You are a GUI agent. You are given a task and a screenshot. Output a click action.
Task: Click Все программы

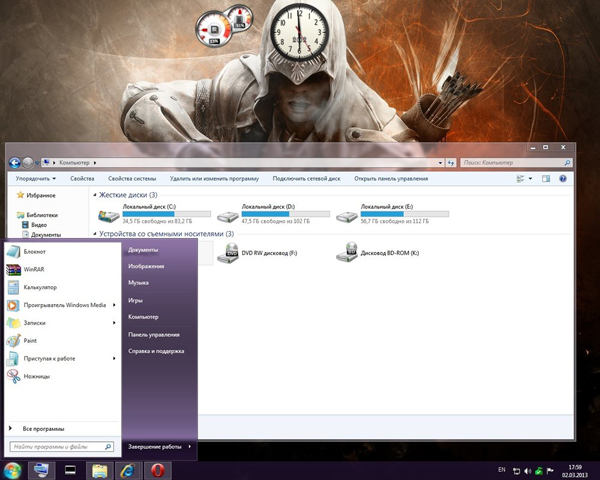[43, 429]
